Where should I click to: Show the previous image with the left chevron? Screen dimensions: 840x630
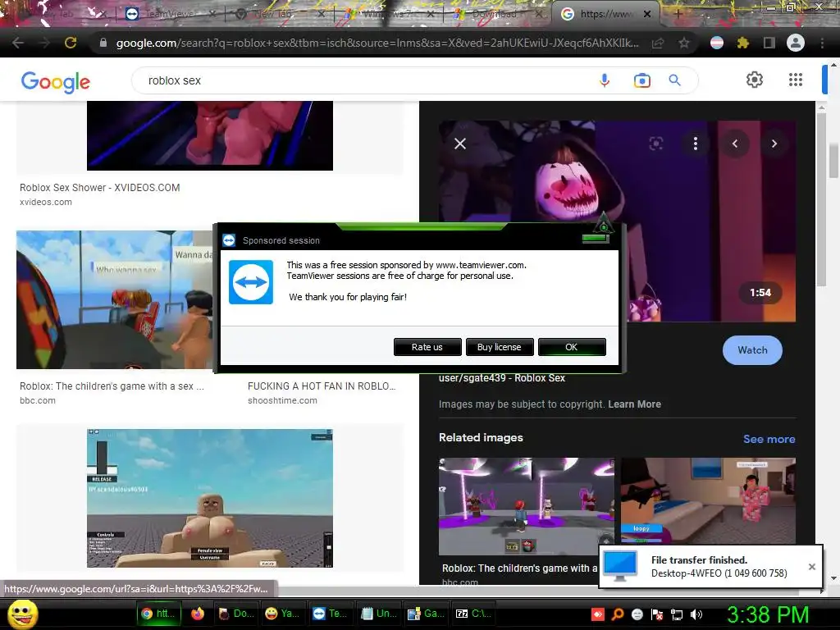point(735,144)
